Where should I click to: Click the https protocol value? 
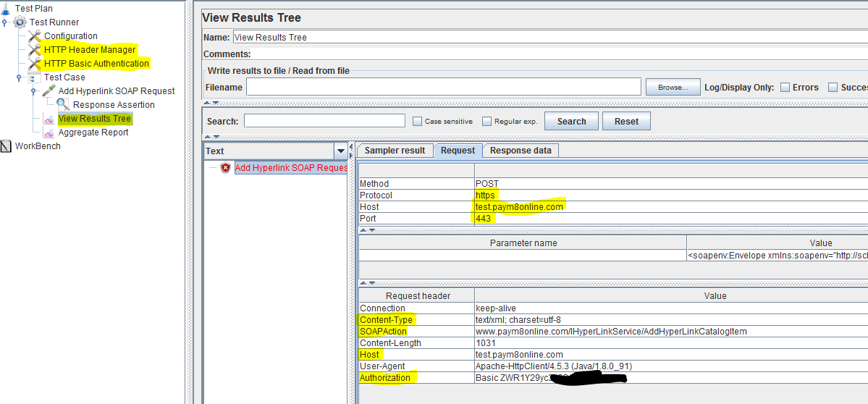[485, 195]
